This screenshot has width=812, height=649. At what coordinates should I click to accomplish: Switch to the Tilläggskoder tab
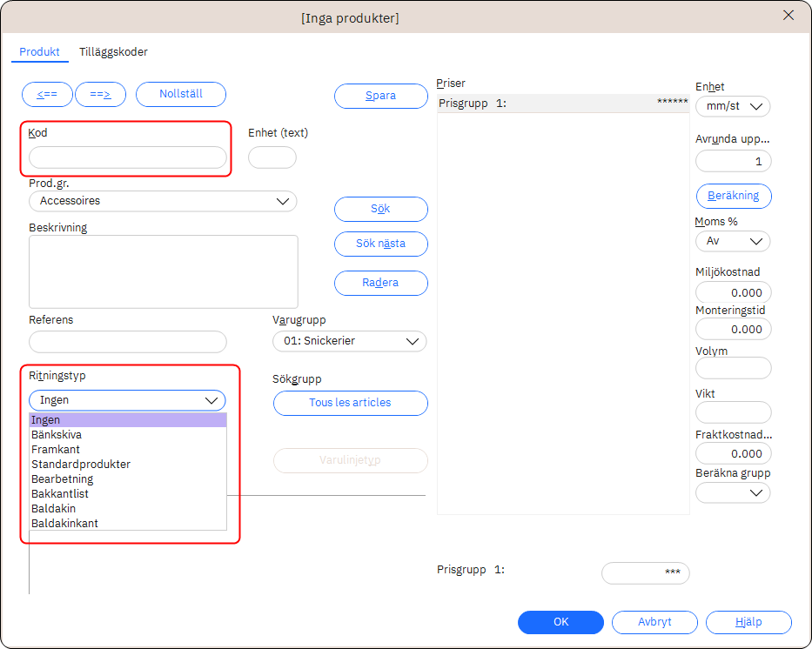[113, 52]
